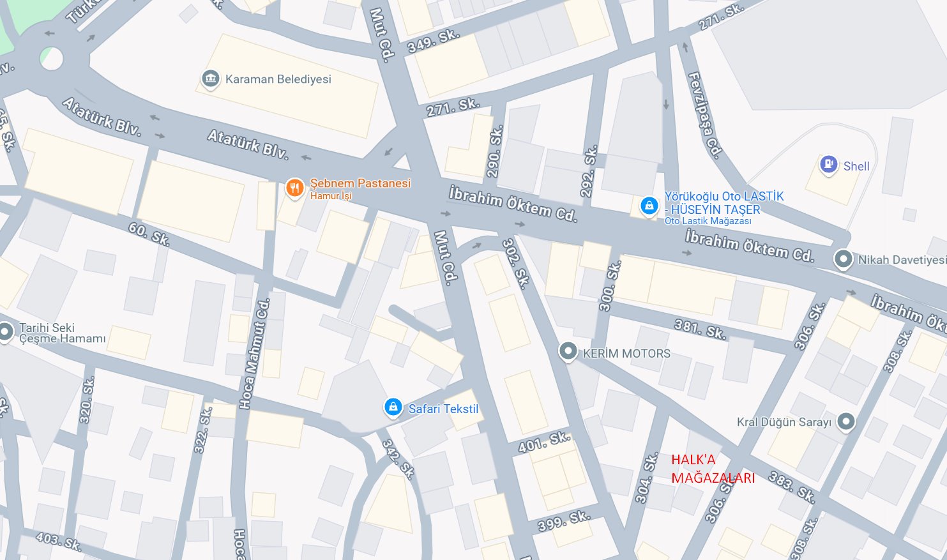Click the Shell text label

click(856, 166)
